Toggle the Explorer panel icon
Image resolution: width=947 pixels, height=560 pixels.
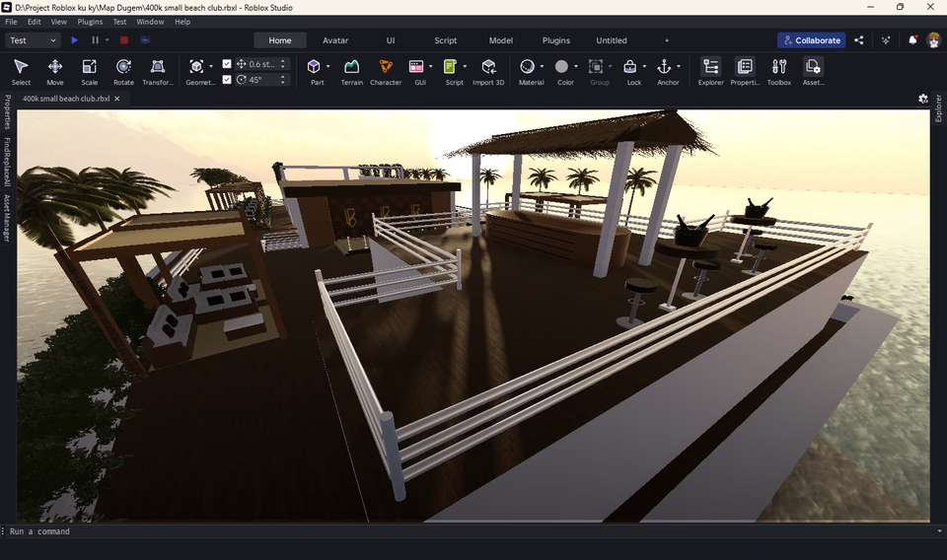(x=710, y=67)
